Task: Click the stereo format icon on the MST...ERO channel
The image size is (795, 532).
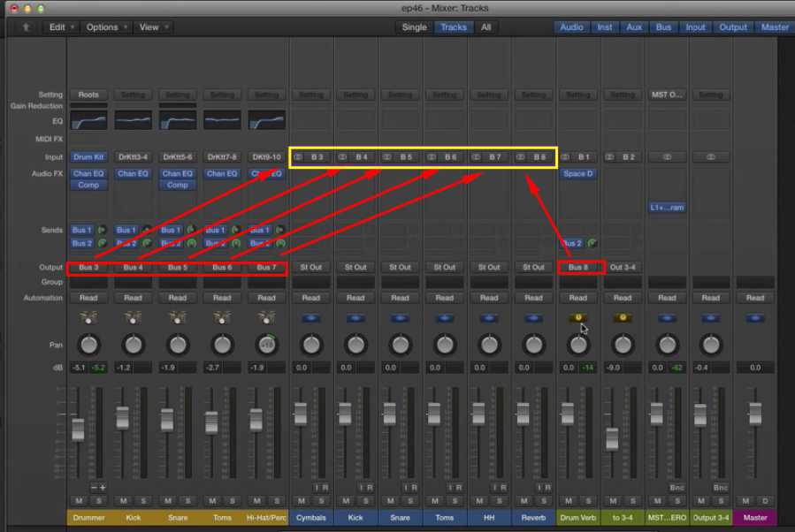Action: point(668,157)
